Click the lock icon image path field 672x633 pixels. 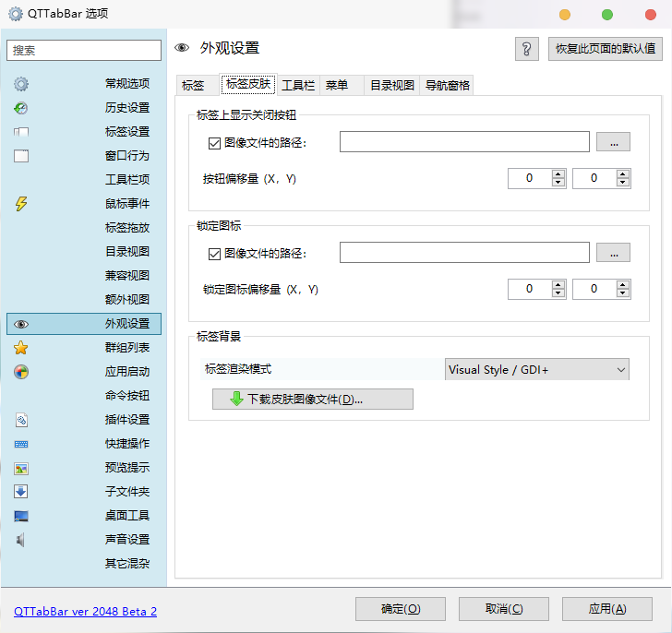[464, 252]
